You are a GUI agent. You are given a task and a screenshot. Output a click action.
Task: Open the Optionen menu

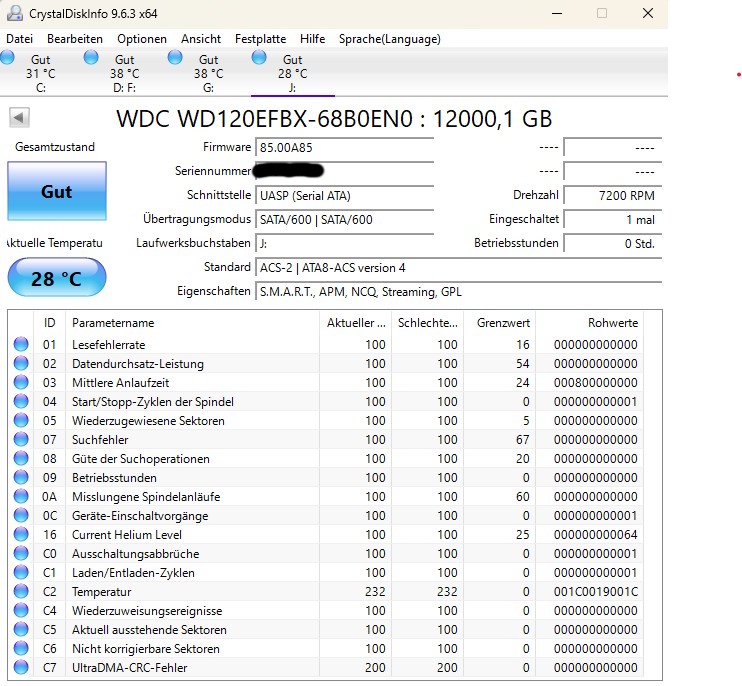(142, 39)
